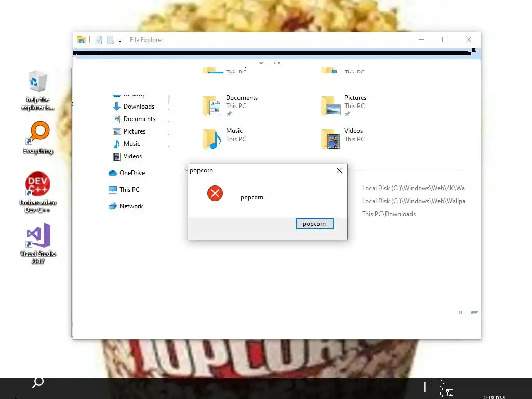The width and height of the screenshot is (532, 399).
Task: Click the Downloads arrow icon in navigation pane
Action: [x=117, y=107]
